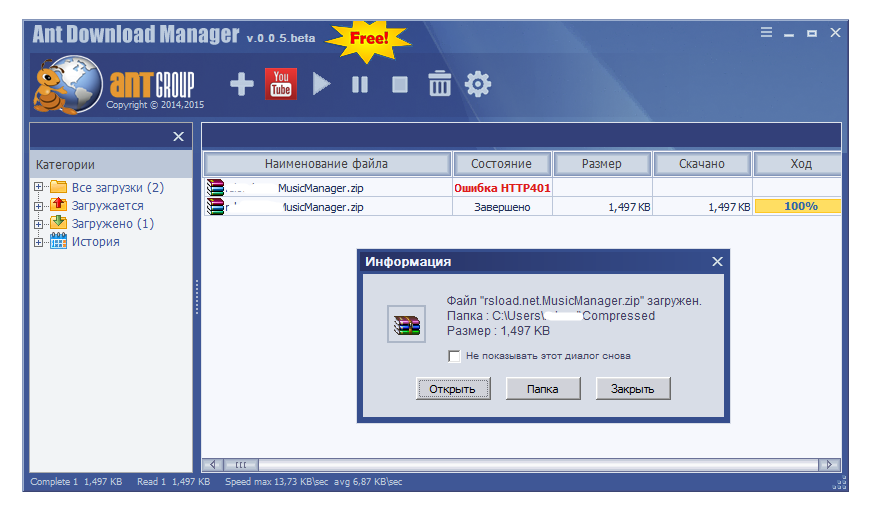Image resolution: width=871 pixels, height=513 pixels.
Task: Close the Информация dialog with X
Action: [x=717, y=261]
